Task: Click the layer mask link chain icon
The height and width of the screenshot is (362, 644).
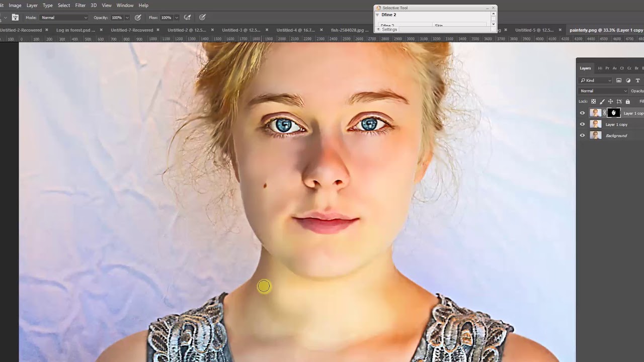Action: 605,113
